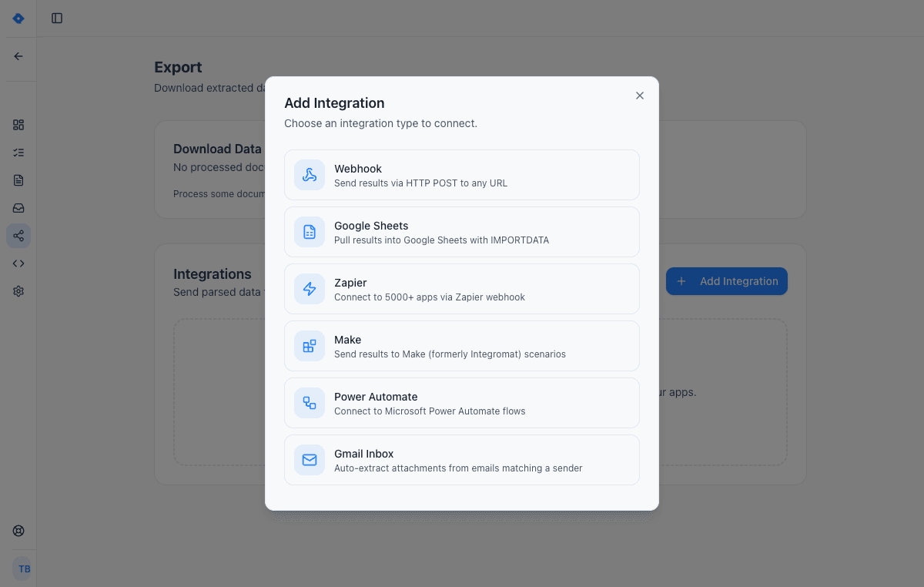The image size is (924, 587).
Task: Open the help icon at sidebar bottom
Action: (18, 530)
